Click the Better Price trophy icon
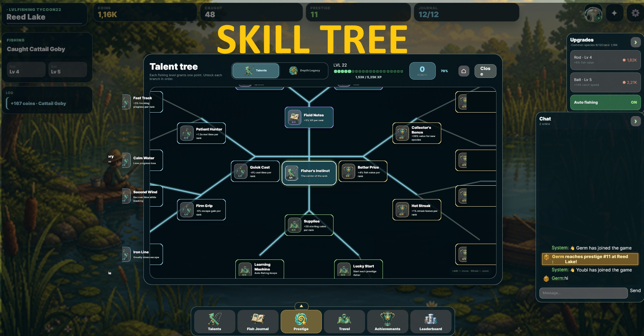Viewport: 644px width, 336px height. 348,171
